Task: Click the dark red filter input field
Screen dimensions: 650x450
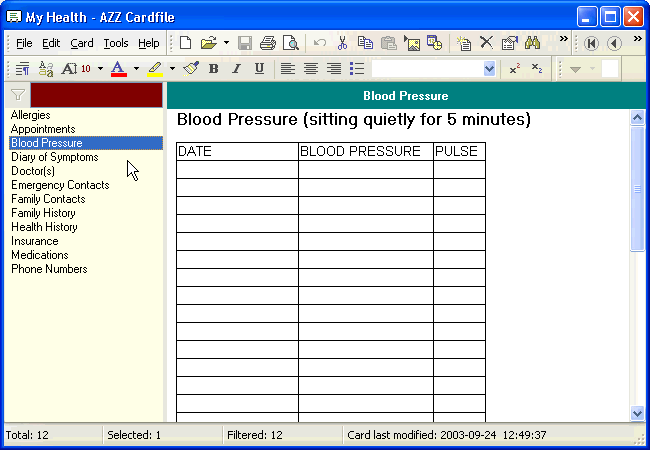Action: coord(97,95)
